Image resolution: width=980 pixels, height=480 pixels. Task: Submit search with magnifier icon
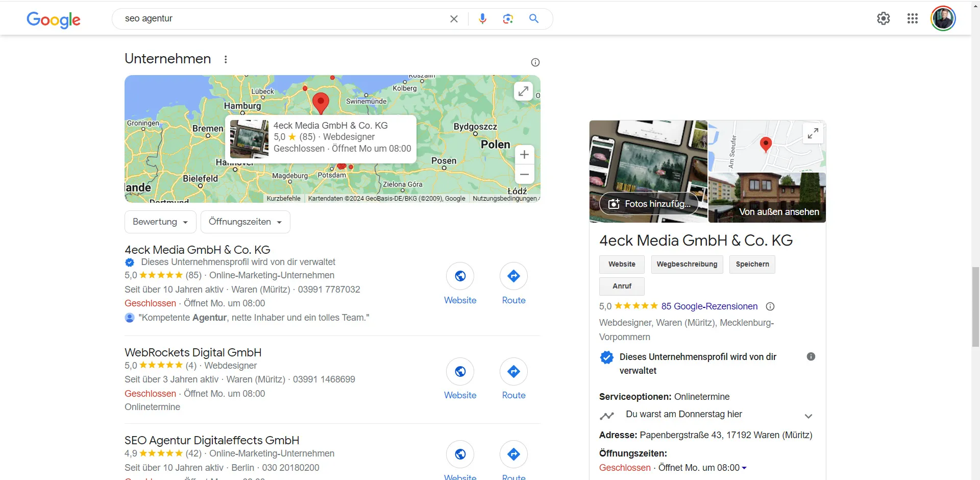534,19
